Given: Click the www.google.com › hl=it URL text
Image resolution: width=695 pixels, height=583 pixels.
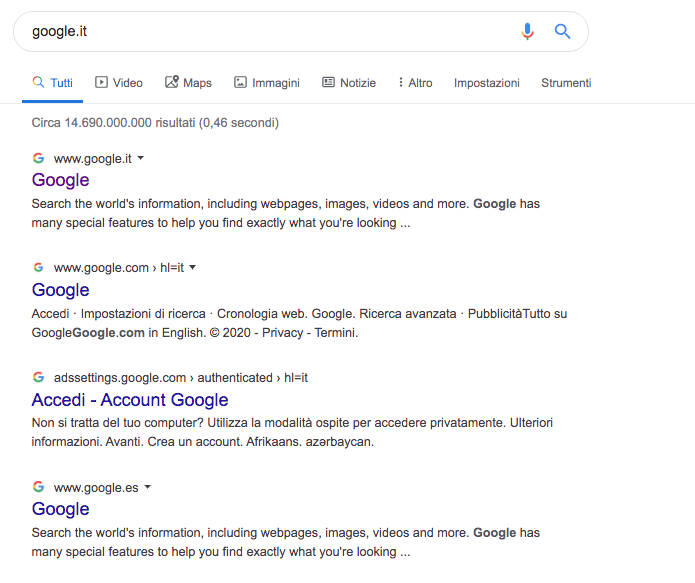Looking at the screenshot, I should tap(119, 268).
